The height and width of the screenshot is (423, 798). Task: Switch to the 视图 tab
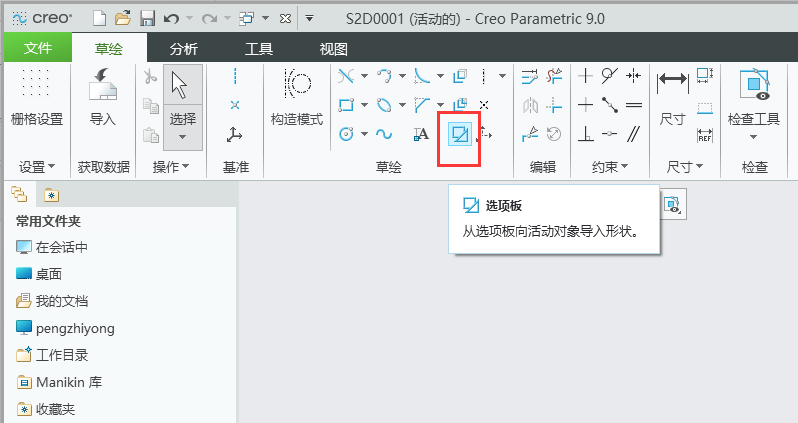pyautogui.click(x=333, y=49)
